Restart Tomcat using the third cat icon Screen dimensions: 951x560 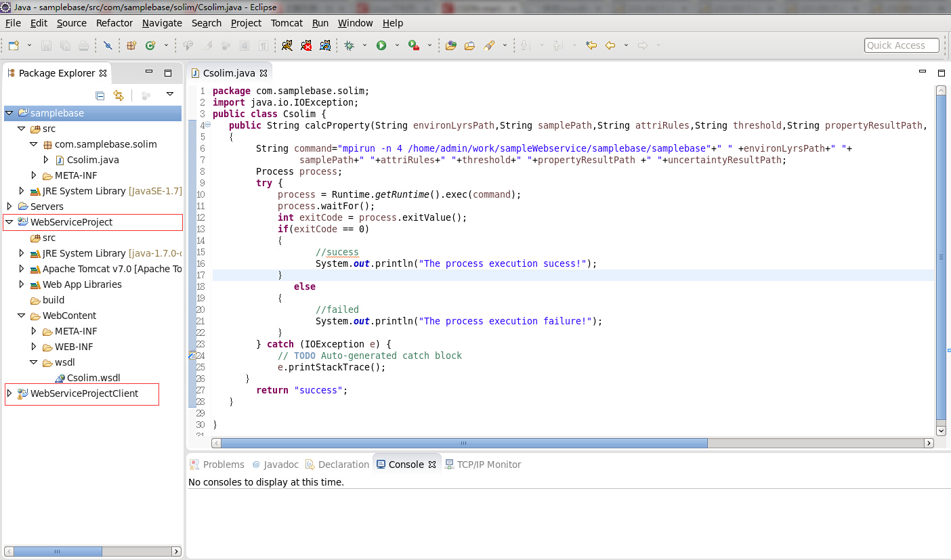click(x=325, y=45)
